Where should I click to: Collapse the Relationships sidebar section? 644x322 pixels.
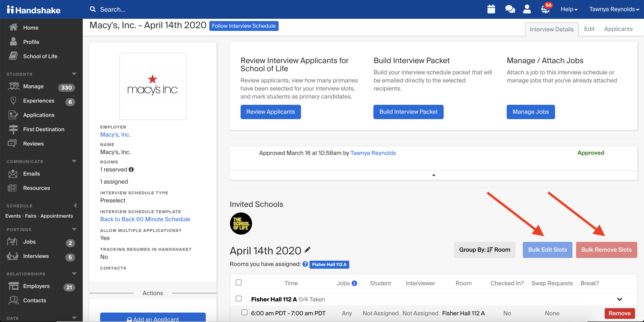74,274
